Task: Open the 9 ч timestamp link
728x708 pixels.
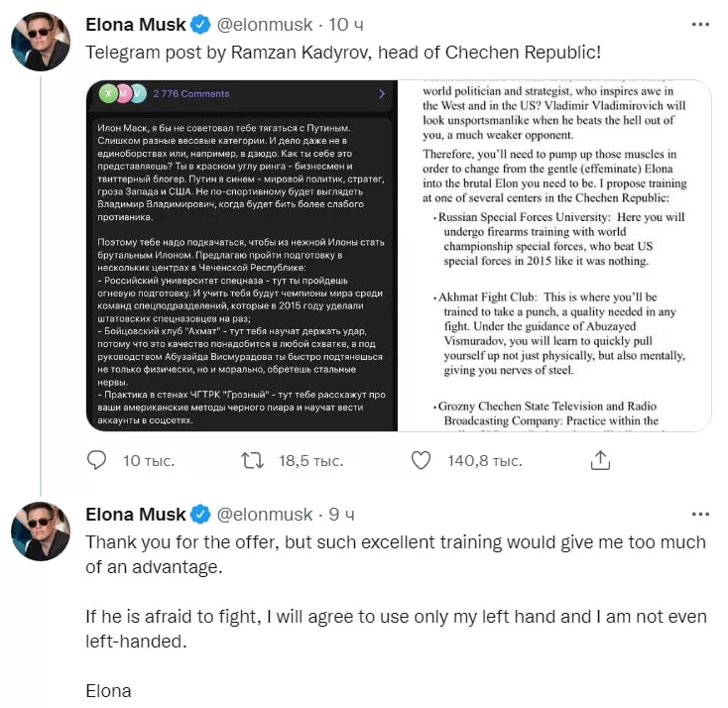Action: [340, 514]
